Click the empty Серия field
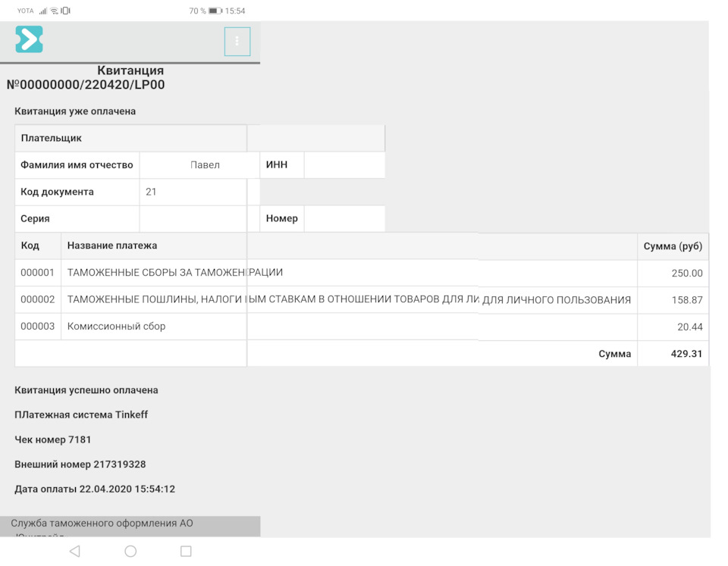 [x=193, y=218]
